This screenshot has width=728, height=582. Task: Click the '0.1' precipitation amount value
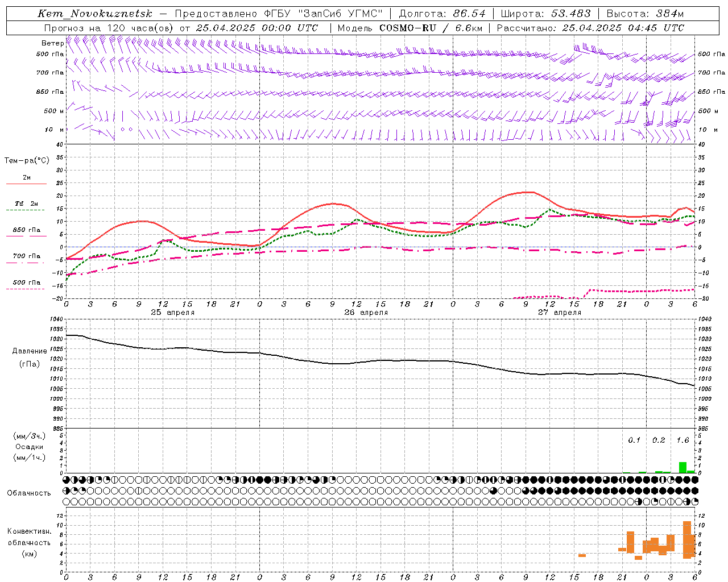pos(634,440)
